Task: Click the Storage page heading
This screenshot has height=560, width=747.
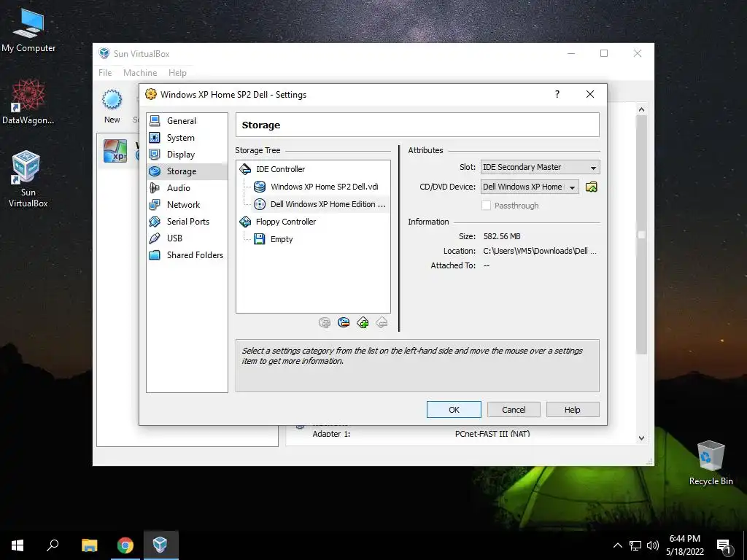Action: pyautogui.click(x=261, y=125)
